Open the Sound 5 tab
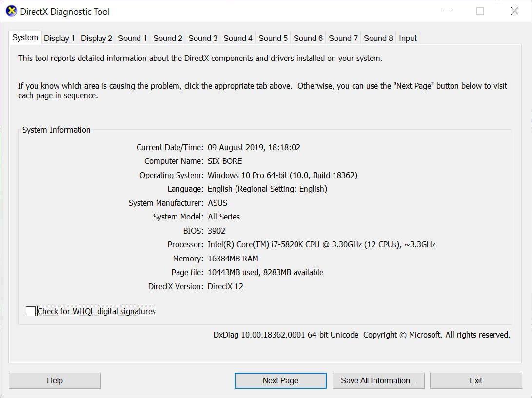Viewport: 532px width, 398px height. [273, 38]
